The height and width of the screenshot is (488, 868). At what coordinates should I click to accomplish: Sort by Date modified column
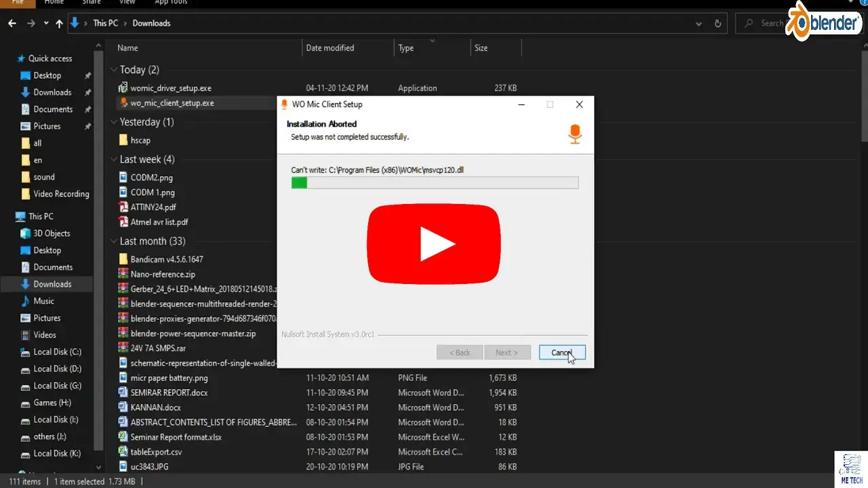(x=330, y=48)
